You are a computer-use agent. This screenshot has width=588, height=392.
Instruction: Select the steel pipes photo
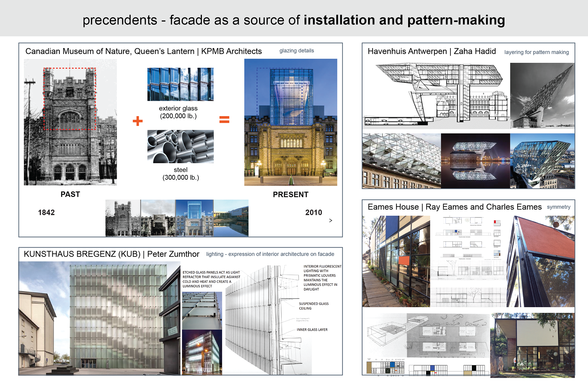point(180,146)
